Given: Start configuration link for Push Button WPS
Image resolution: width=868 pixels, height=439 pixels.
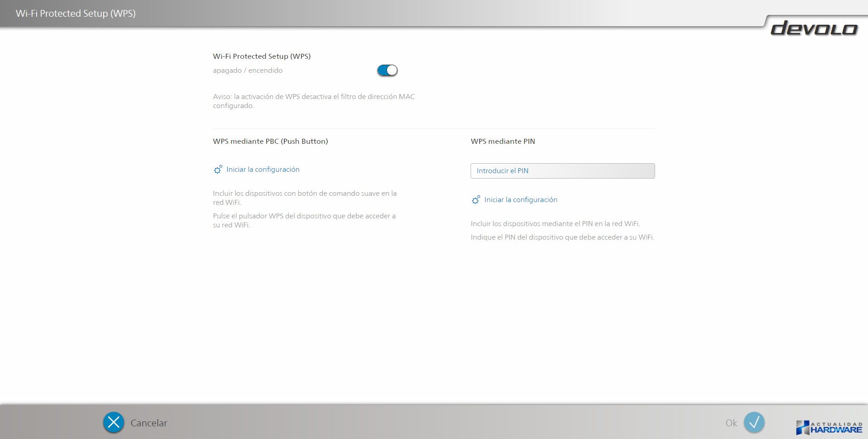Looking at the screenshot, I should [x=263, y=170].
